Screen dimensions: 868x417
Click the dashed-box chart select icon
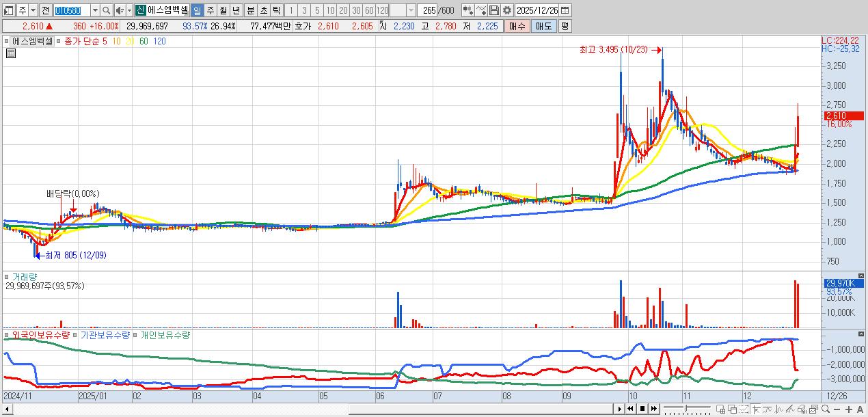(744, 409)
